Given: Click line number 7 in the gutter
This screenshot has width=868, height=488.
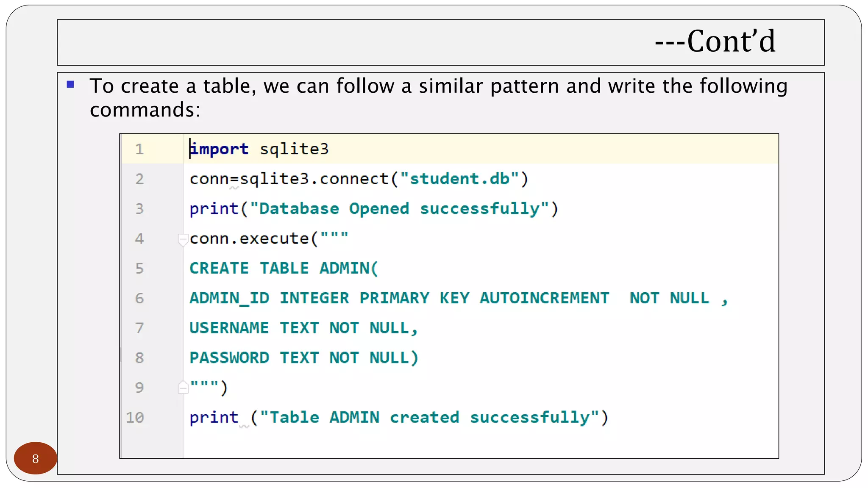Looking at the screenshot, I should (139, 328).
